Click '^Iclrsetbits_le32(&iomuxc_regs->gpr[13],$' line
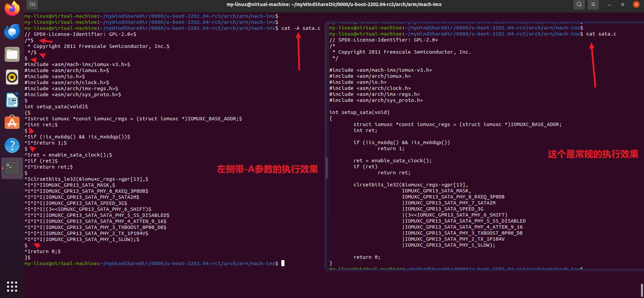 click(x=86, y=179)
